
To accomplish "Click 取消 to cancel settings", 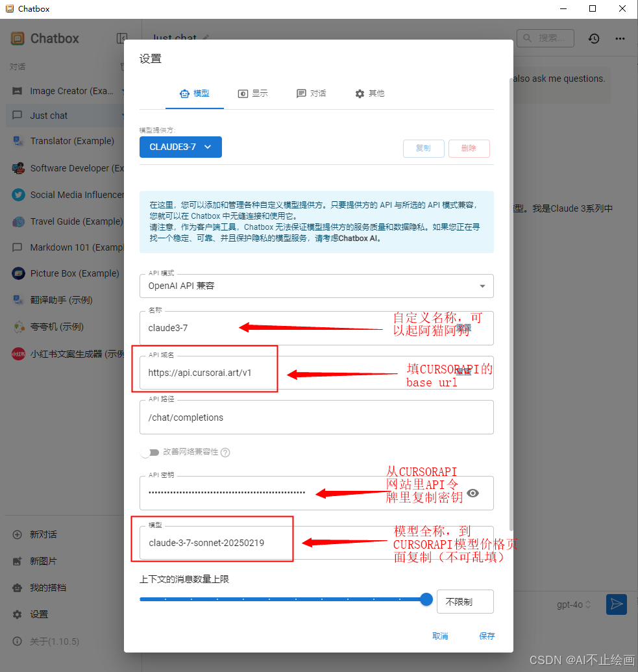I will pyautogui.click(x=440, y=636).
